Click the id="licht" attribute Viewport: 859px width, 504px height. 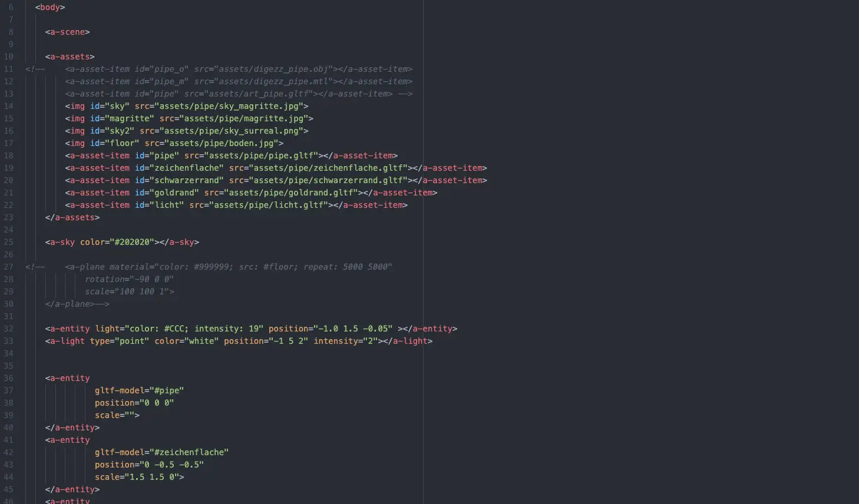(159, 205)
